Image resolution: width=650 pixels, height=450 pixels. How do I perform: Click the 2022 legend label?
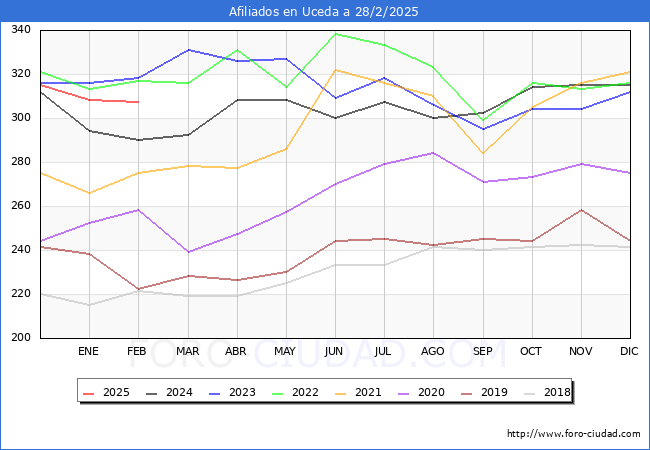tap(305, 392)
